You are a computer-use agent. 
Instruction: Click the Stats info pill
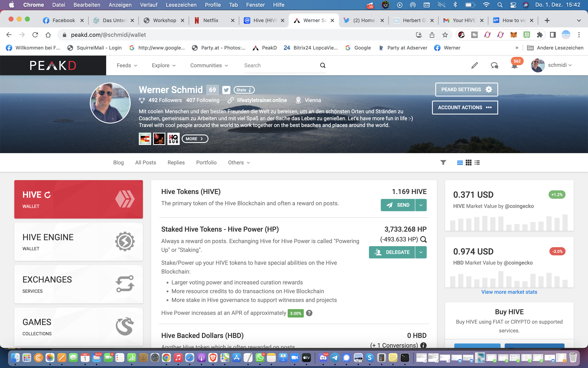tap(244, 90)
